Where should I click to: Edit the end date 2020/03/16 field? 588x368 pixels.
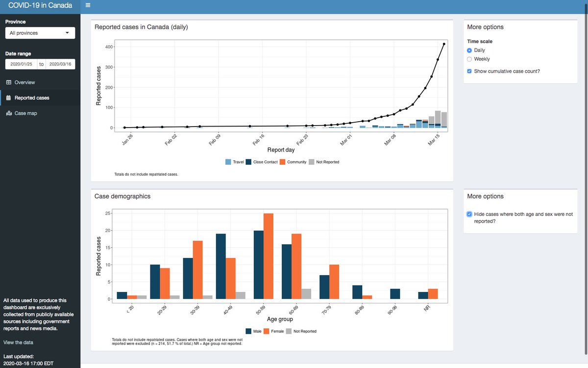tap(60, 64)
